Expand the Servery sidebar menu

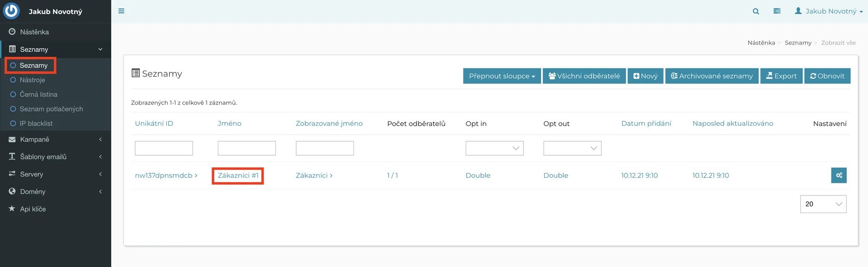[x=32, y=174]
